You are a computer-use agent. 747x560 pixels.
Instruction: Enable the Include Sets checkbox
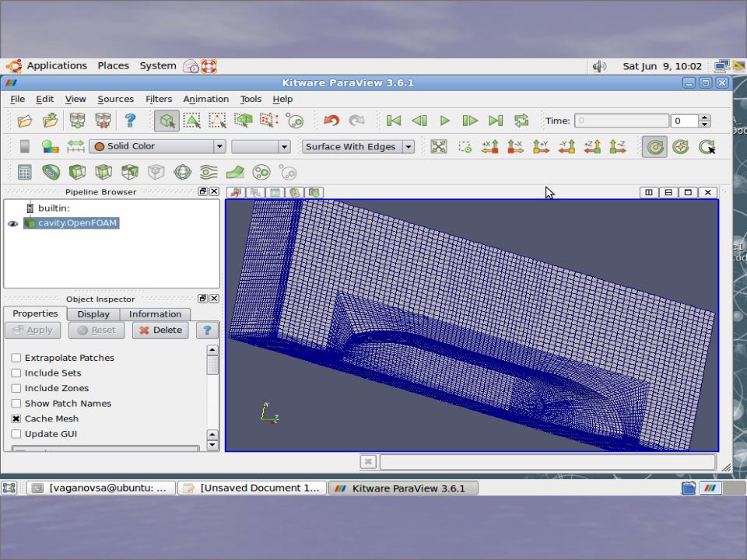pos(16,373)
